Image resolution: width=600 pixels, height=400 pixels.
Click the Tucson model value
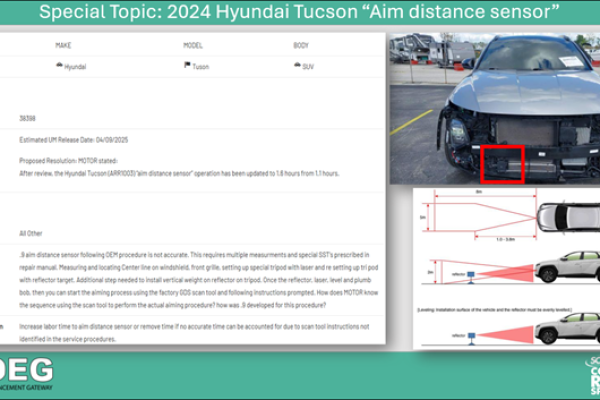pos(202,66)
